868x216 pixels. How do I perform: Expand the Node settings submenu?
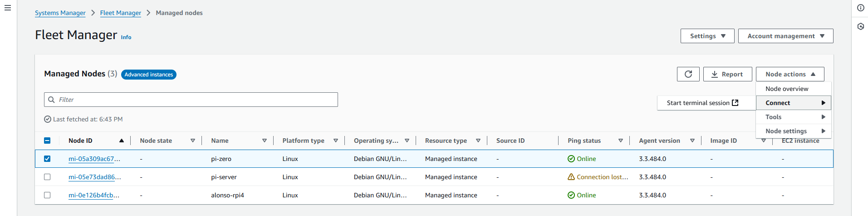click(x=794, y=131)
